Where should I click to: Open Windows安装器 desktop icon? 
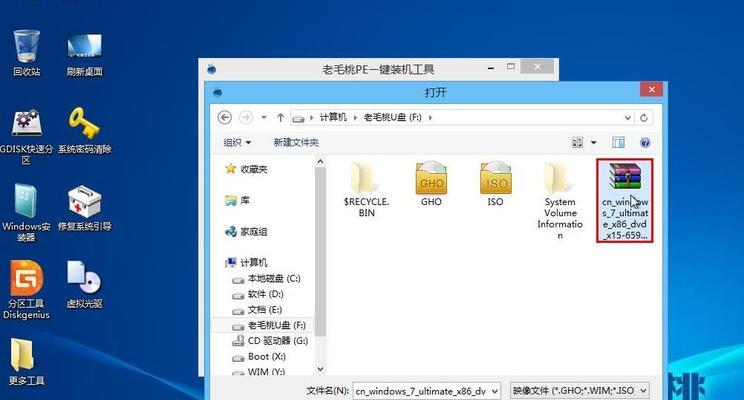26,213
